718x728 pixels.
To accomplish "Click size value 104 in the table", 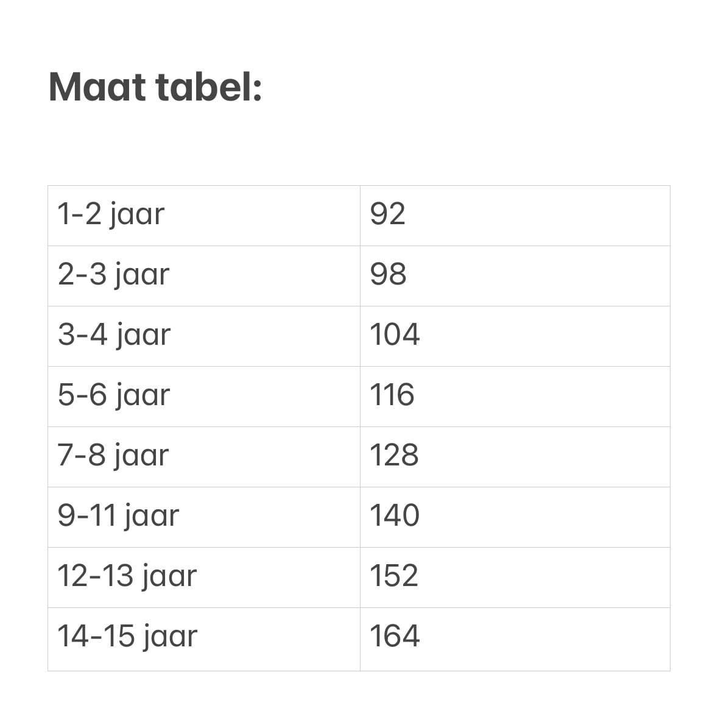I will click(x=395, y=334).
